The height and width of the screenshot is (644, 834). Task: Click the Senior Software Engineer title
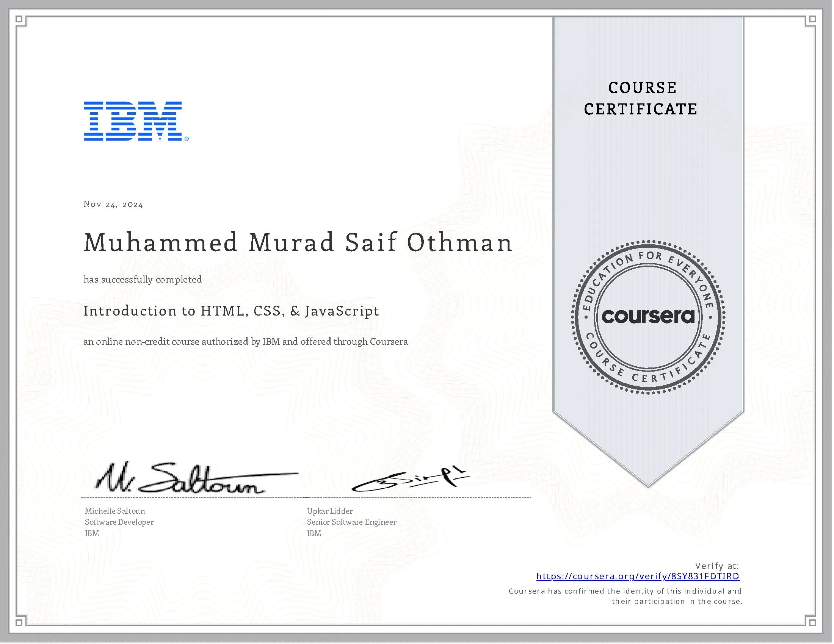(352, 522)
